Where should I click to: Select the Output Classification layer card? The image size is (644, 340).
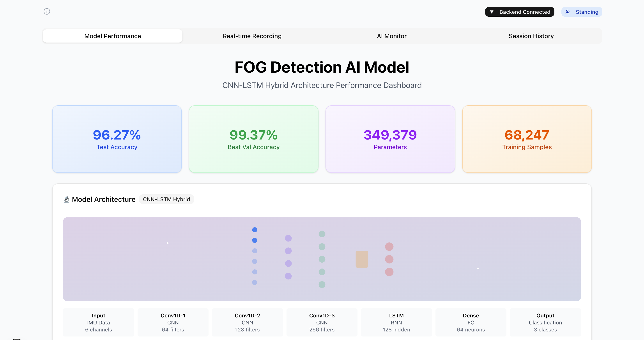coord(545,322)
